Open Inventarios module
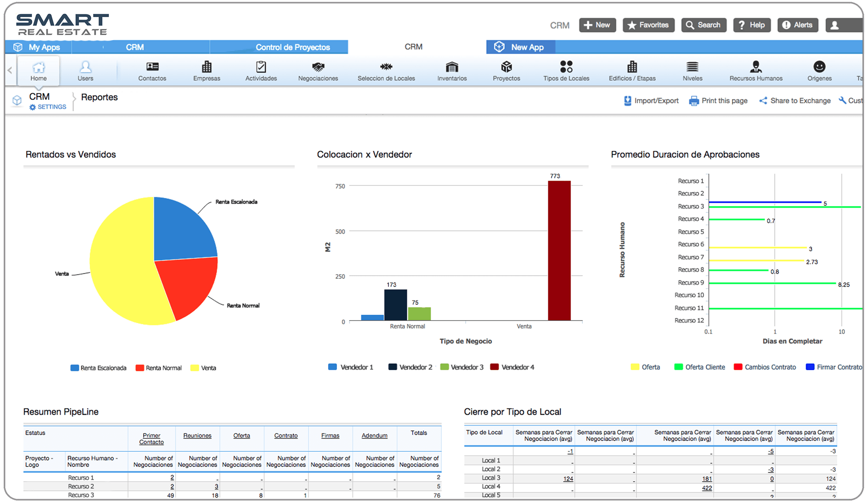This screenshot has width=868, height=503. [452, 71]
